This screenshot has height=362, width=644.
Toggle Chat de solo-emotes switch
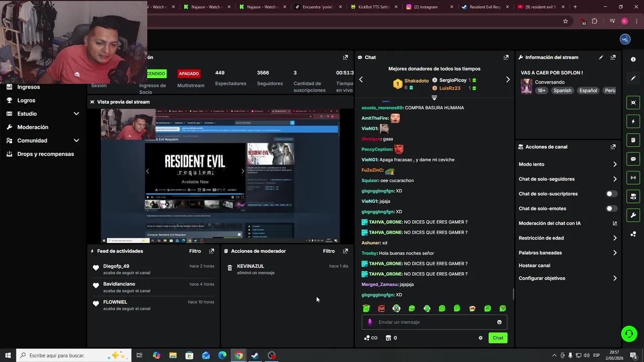(x=611, y=209)
